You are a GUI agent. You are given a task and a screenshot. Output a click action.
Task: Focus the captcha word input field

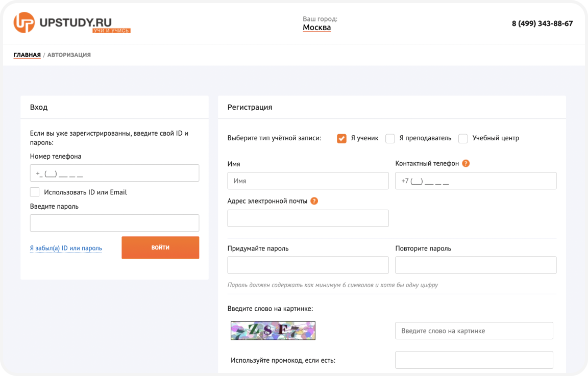474,331
